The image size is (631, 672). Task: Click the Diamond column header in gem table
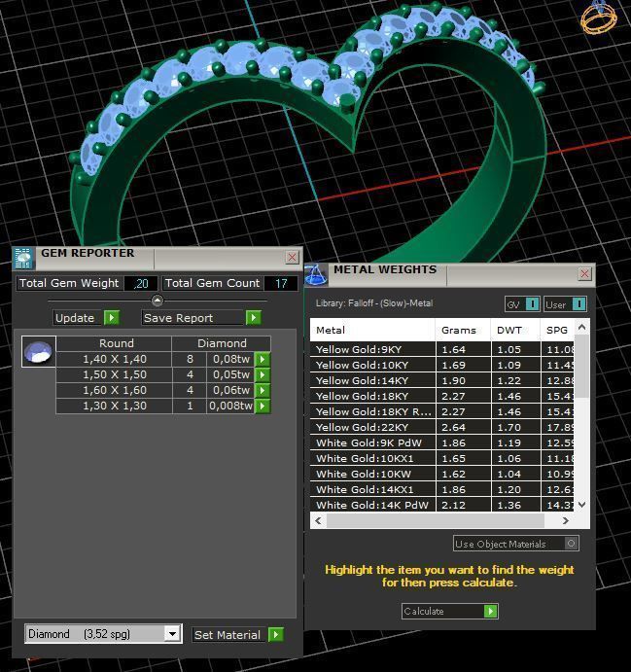coord(222,343)
